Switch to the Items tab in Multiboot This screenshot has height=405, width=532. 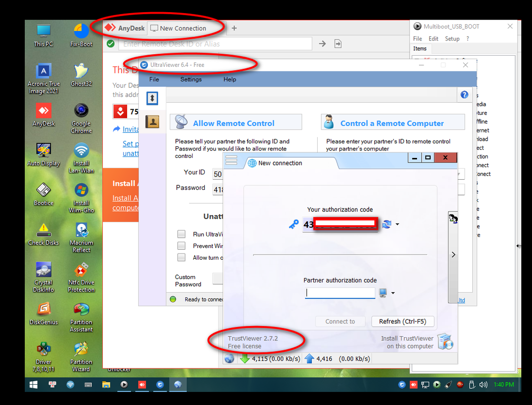pyautogui.click(x=420, y=49)
